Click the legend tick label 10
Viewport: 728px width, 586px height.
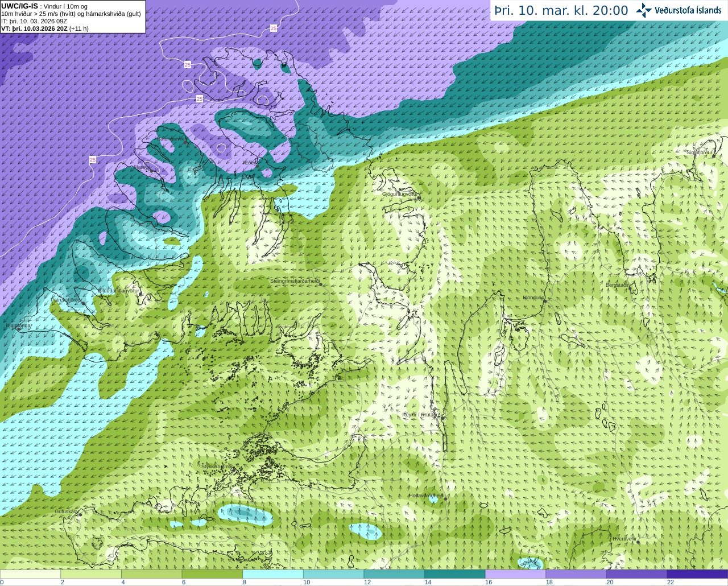pos(307,583)
